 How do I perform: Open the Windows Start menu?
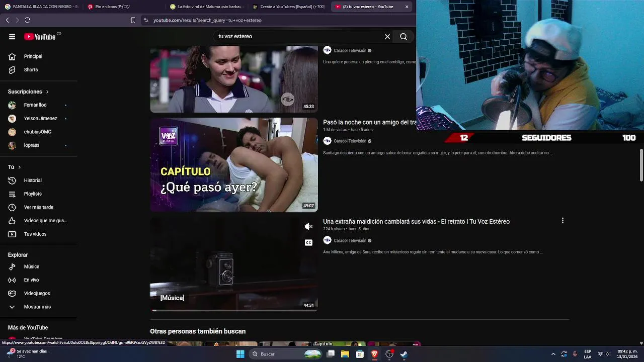240,354
